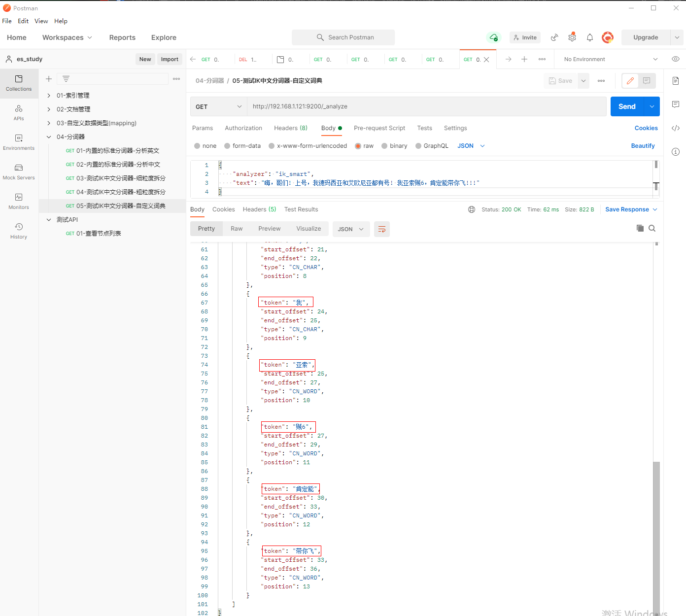The image size is (686, 616).
Task: Click the request URL input field
Action: pos(426,106)
